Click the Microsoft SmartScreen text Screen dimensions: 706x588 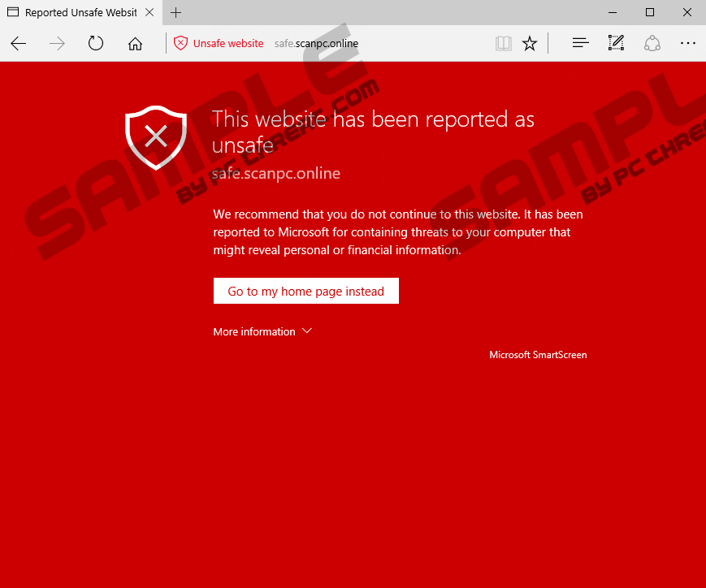tap(538, 355)
